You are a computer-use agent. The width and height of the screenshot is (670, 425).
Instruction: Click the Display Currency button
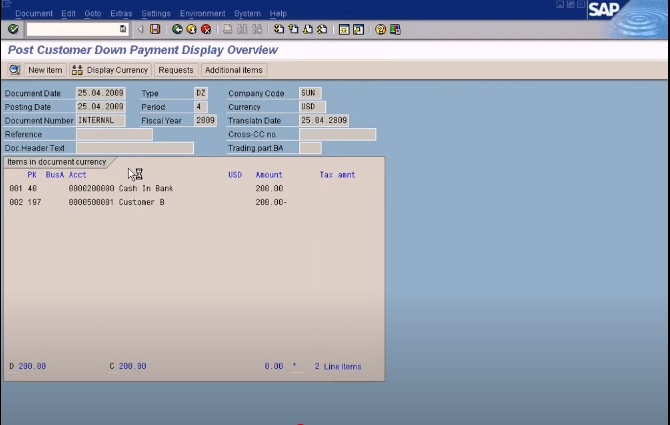pyautogui.click(x=110, y=70)
